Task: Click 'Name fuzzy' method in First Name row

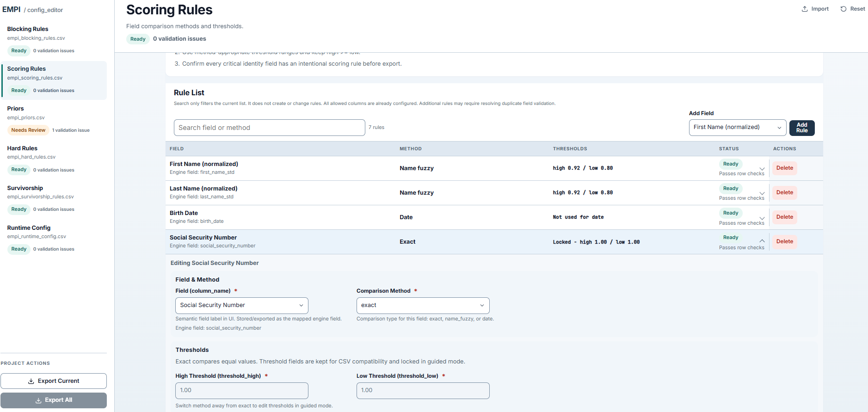Action: (417, 168)
